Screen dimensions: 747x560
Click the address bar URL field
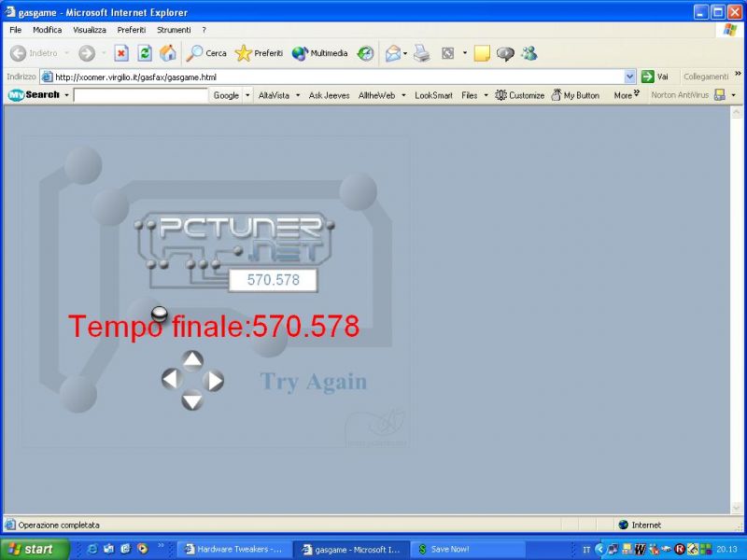coord(332,77)
